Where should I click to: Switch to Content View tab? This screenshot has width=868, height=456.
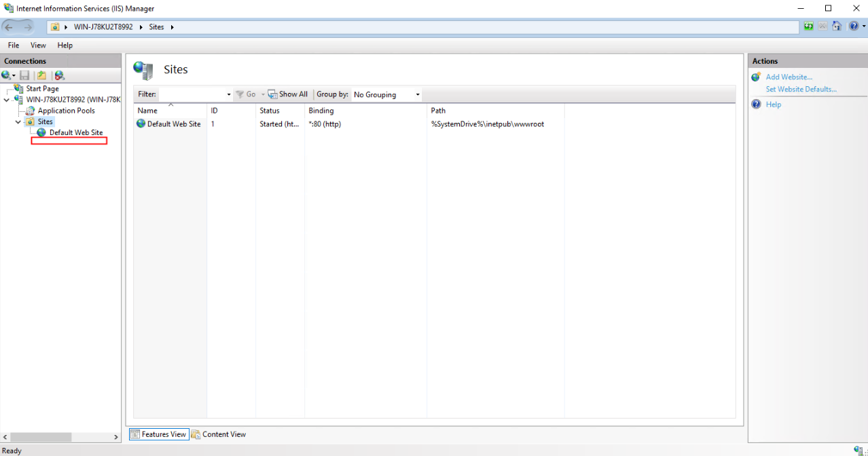219,434
